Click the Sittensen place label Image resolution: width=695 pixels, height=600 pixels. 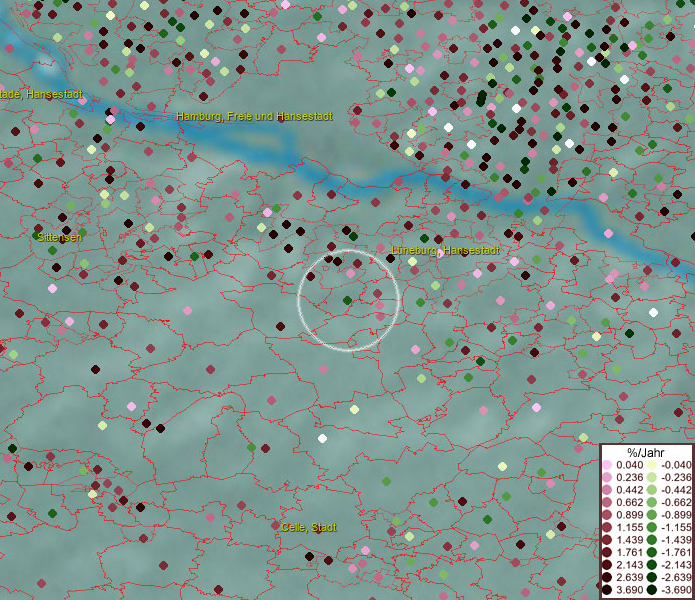pyautogui.click(x=59, y=237)
